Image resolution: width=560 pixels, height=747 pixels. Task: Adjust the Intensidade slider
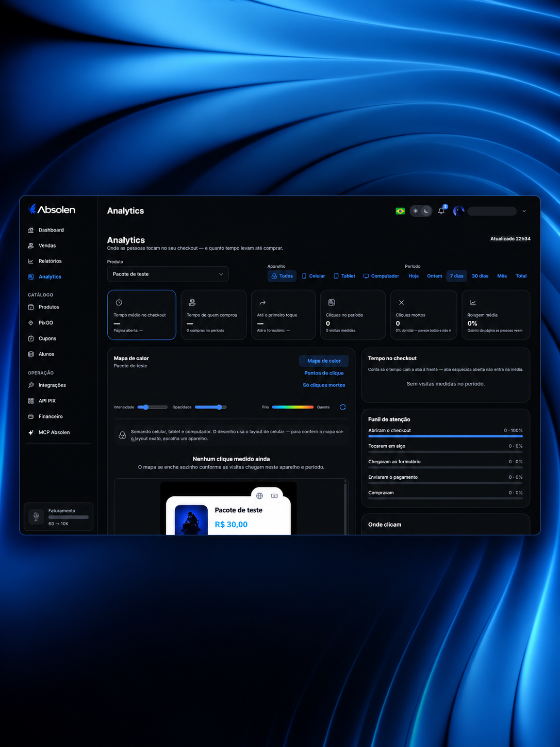click(152, 407)
